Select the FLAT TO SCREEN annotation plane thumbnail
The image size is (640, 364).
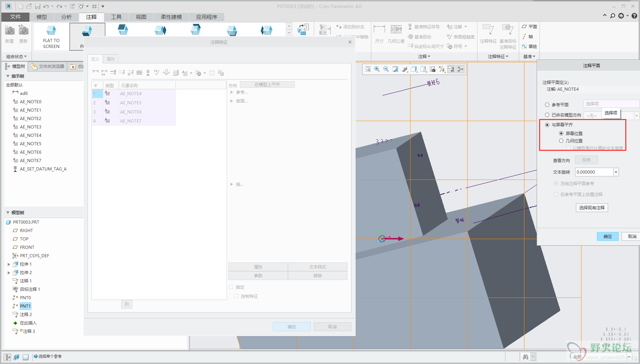pyautogui.click(x=51, y=37)
